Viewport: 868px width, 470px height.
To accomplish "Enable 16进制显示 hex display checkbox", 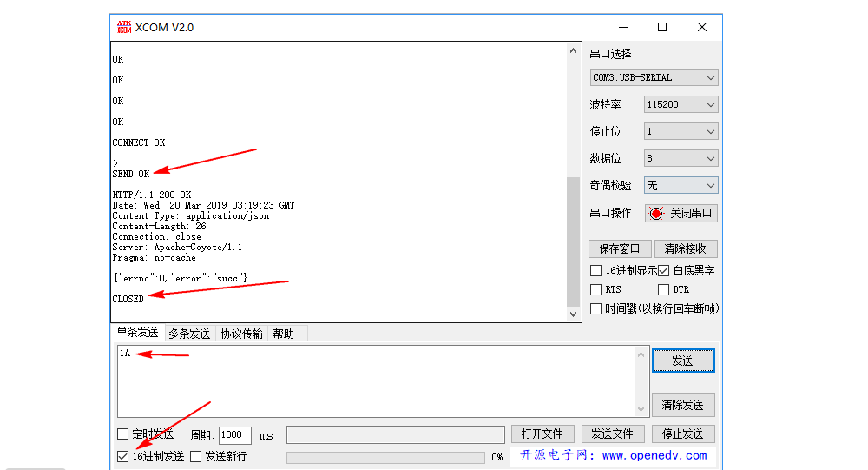I will [595, 270].
